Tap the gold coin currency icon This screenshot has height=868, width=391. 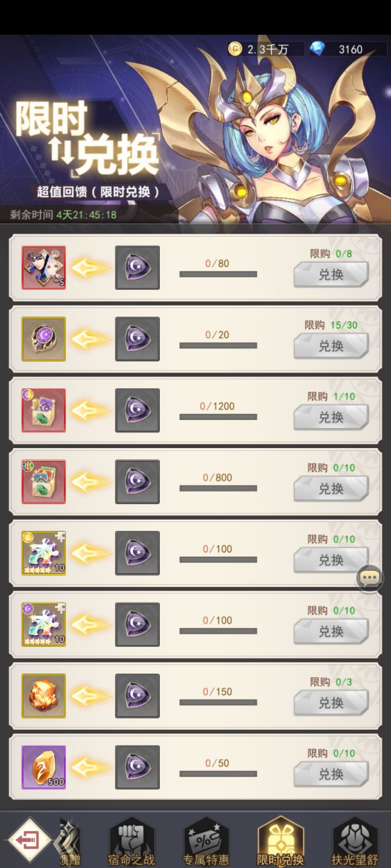coord(235,49)
